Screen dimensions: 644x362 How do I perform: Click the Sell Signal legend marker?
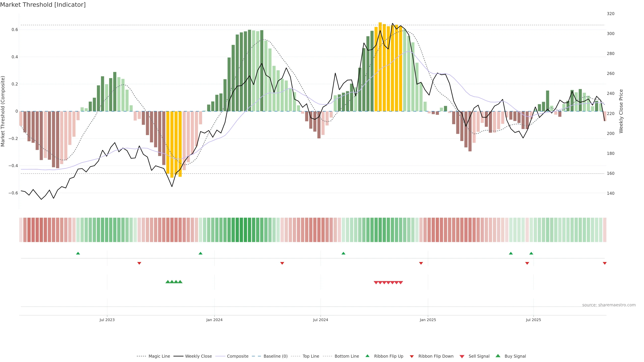tap(462, 356)
